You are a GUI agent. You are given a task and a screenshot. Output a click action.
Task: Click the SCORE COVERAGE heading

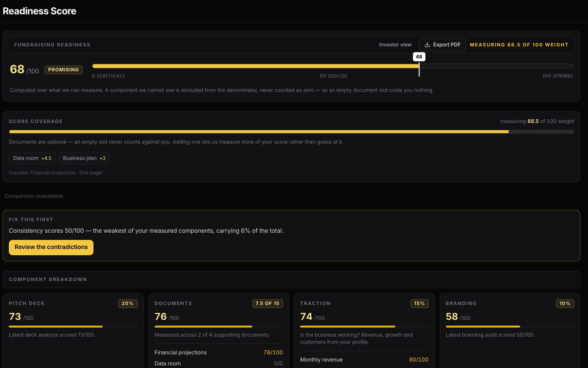pos(36,121)
